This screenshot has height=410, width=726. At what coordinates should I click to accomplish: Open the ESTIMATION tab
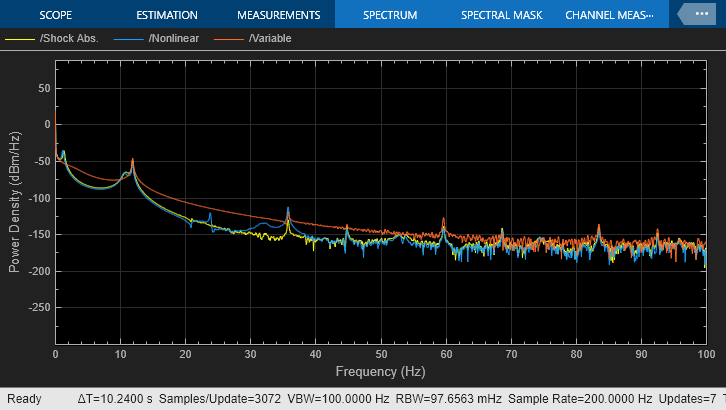coord(167,15)
